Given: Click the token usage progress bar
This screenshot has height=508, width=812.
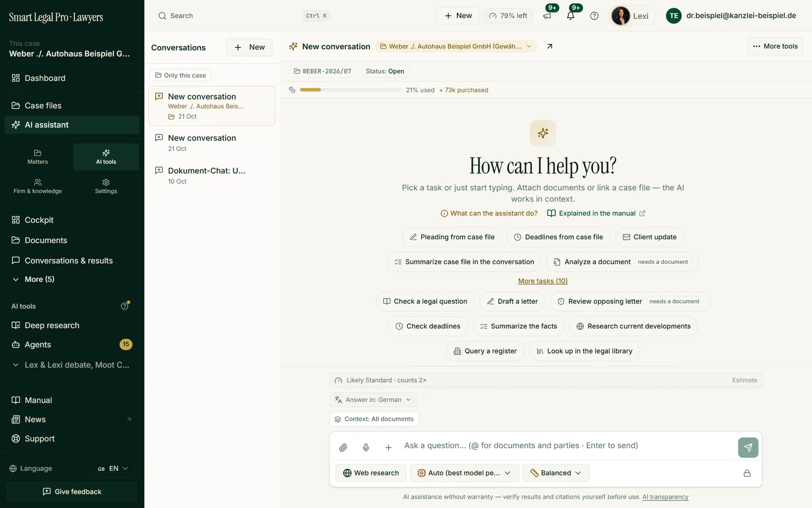Looking at the screenshot, I should tap(351, 90).
